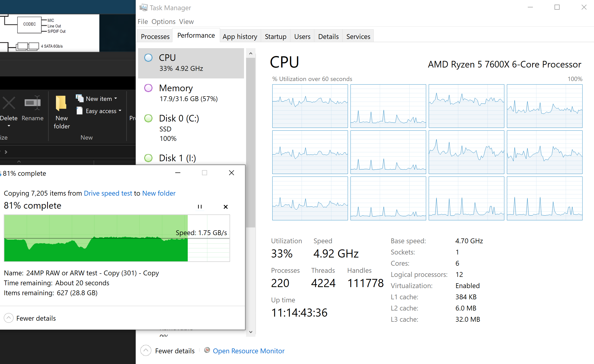Screen dimensions: 594x364
Task: Switch to the Processes tab
Action: [155, 36]
